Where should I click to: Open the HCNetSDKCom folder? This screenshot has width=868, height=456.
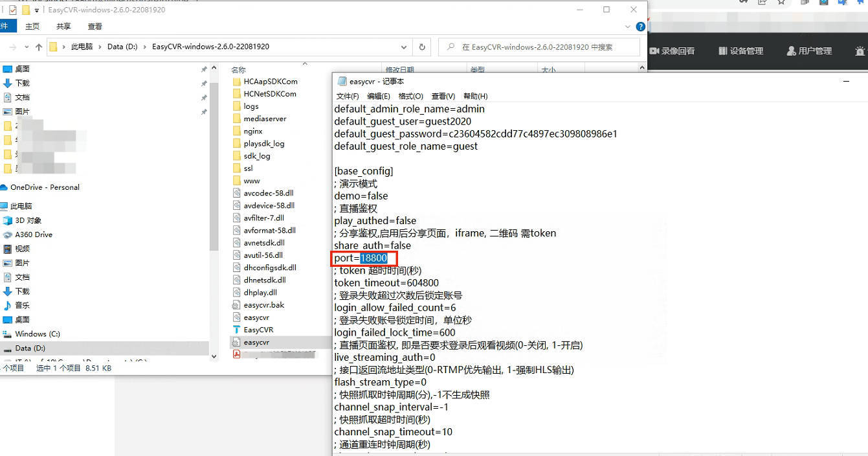(x=270, y=94)
